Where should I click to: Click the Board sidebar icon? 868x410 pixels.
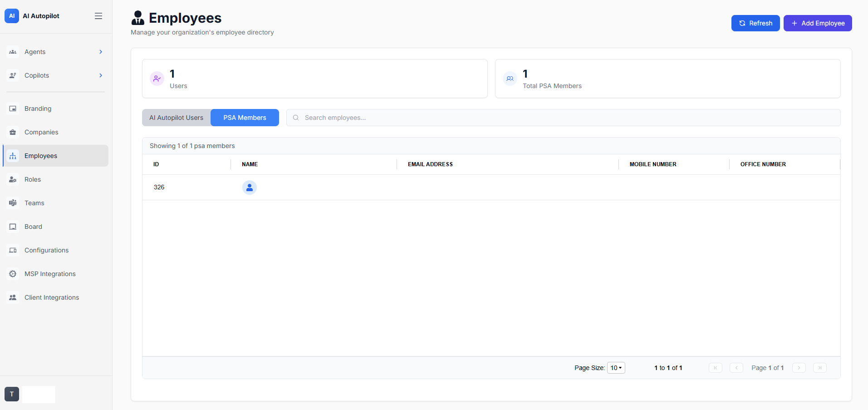(x=13, y=227)
